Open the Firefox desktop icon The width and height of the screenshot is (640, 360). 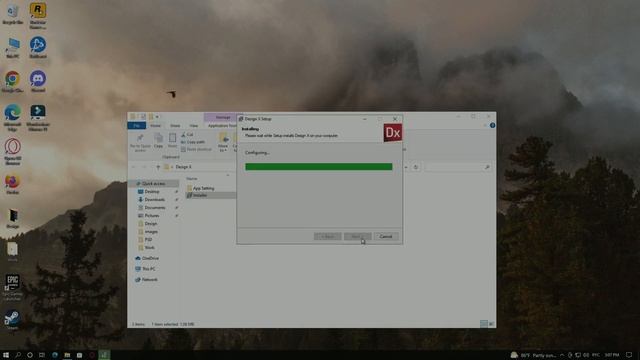tap(13, 184)
